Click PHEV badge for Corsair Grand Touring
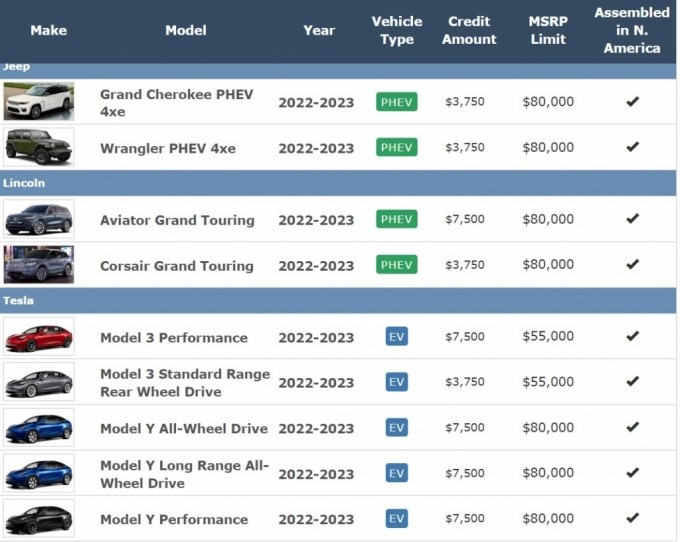This screenshot has width=680, height=542. tap(396, 264)
